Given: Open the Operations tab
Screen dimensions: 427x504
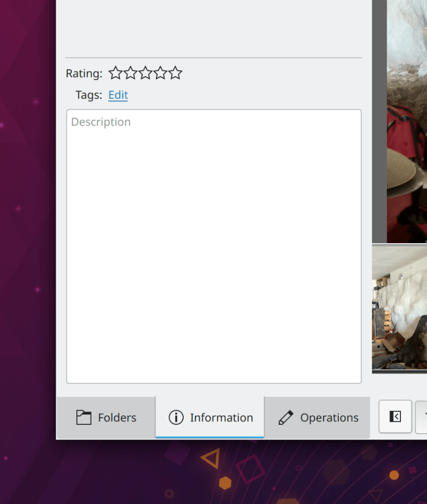Looking at the screenshot, I should tap(318, 417).
